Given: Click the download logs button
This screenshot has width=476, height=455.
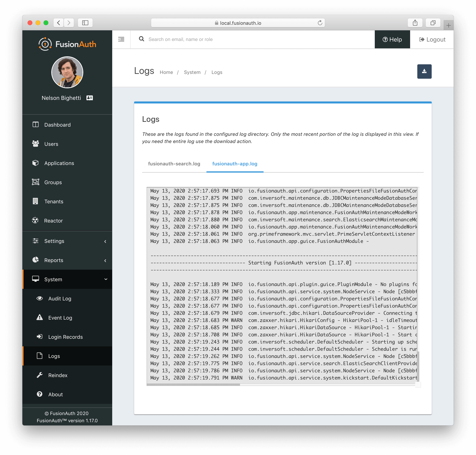Looking at the screenshot, I should click(x=424, y=71).
